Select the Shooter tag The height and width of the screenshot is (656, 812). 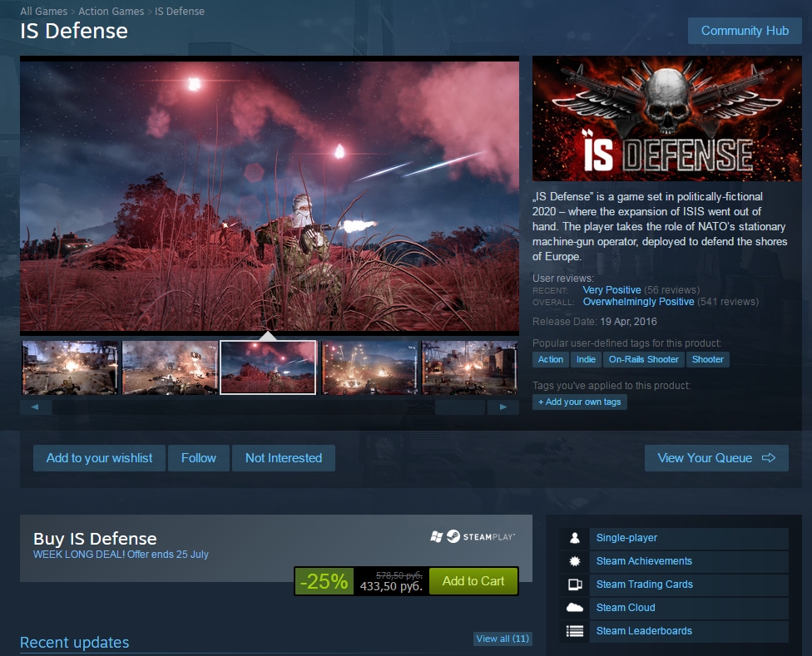click(707, 359)
